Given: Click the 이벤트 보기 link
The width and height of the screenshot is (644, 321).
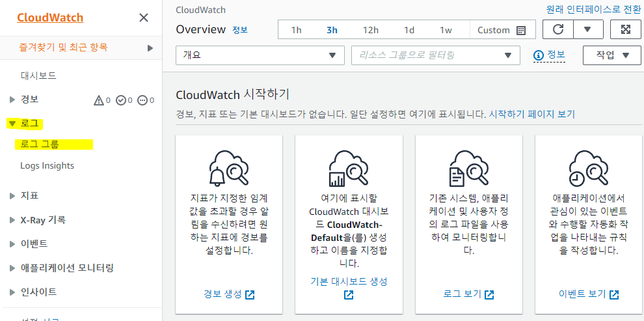Looking at the screenshot, I should pyautogui.click(x=589, y=294).
